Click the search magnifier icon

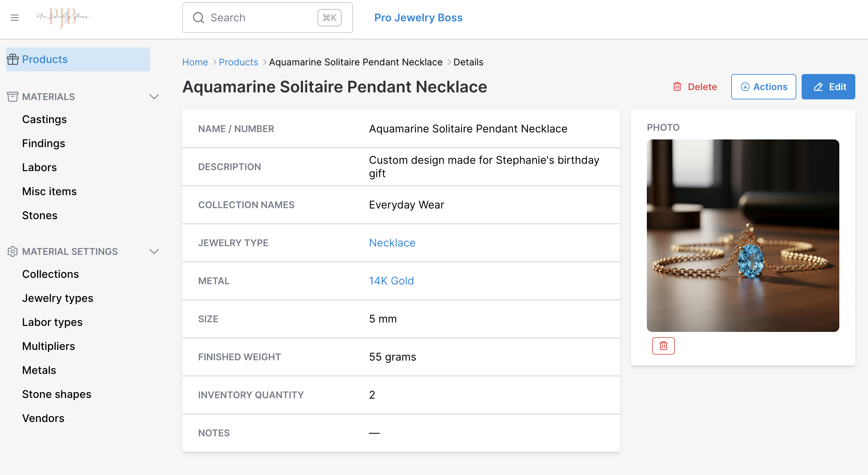tap(198, 18)
